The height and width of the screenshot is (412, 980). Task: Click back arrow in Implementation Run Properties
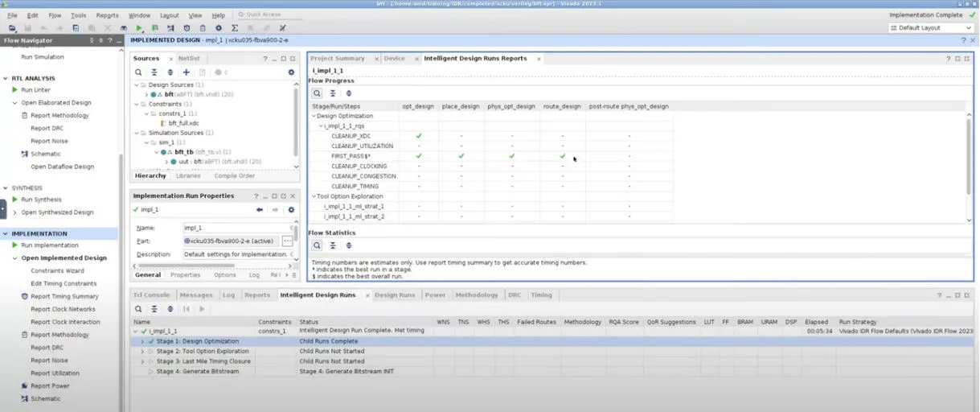pos(260,210)
